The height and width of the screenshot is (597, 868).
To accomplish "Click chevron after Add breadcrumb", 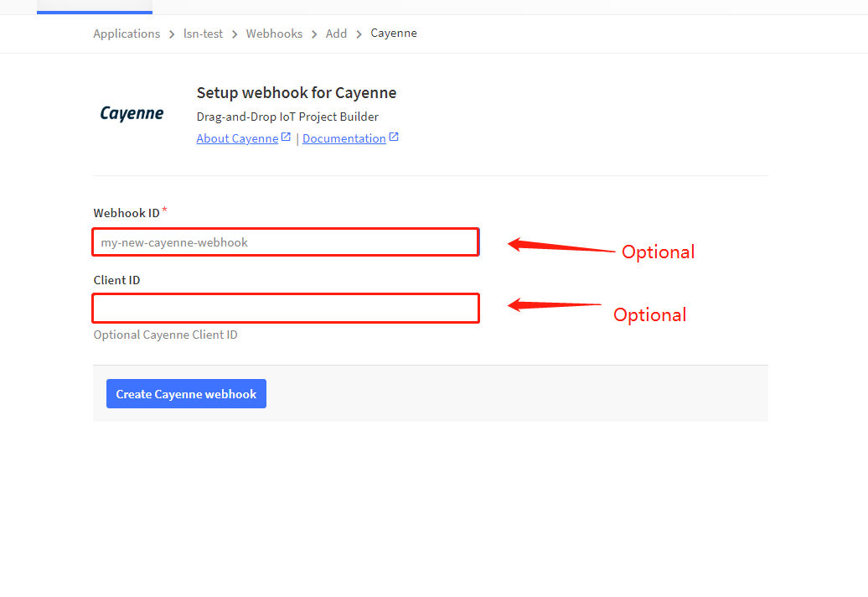I will pos(359,34).
